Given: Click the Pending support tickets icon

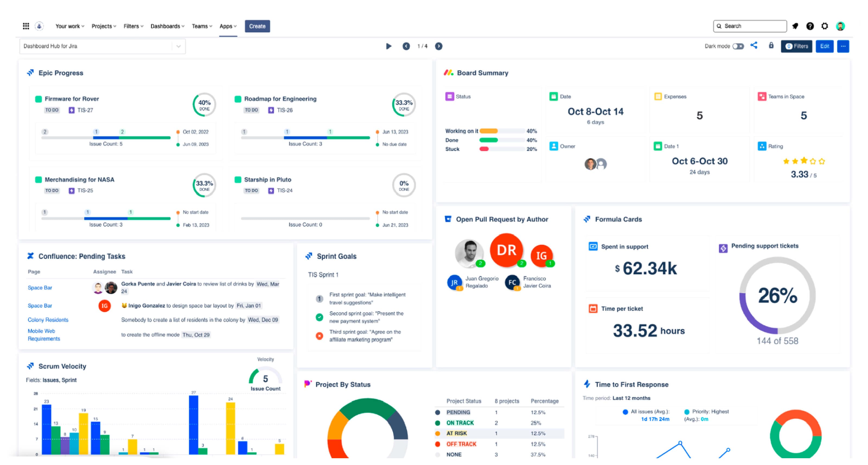Looking at the screenshot, I should tap(723, 249).
